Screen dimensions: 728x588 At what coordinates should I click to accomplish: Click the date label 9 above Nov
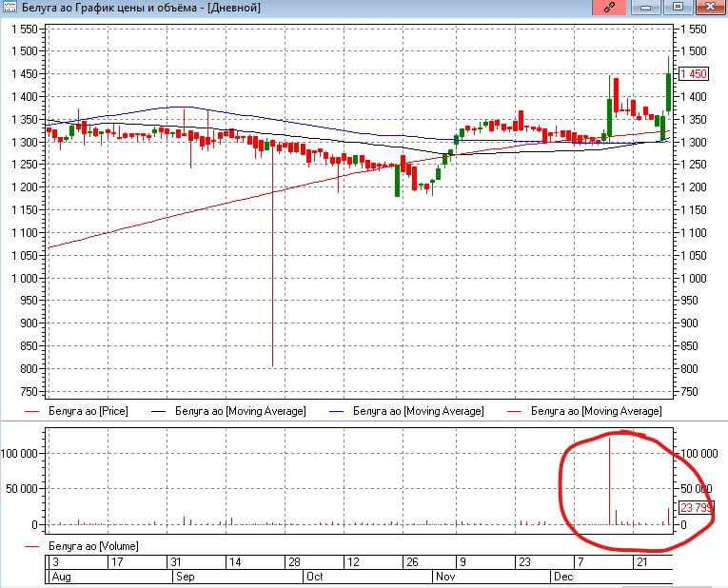point(462,562)
